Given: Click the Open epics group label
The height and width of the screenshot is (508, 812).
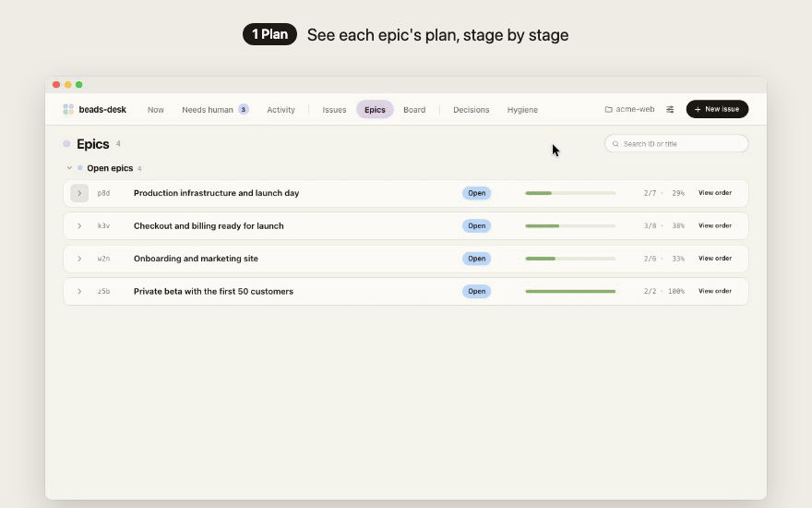Looking at the screenshot, I should [110, 168].
